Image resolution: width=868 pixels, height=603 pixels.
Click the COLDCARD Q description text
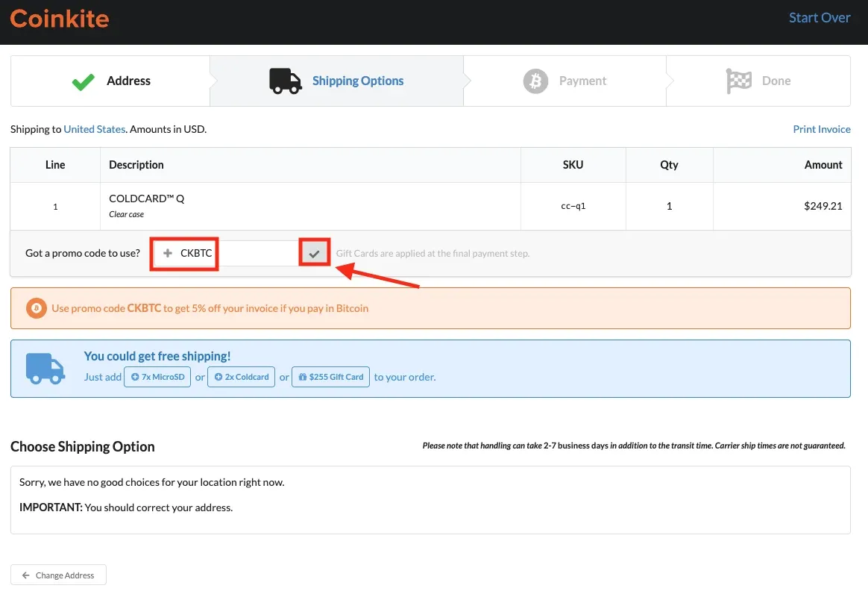tap(147, 199)
